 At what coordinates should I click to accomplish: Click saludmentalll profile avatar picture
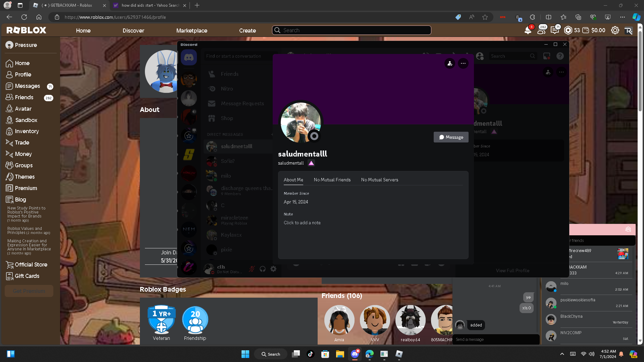click(301, 122)
